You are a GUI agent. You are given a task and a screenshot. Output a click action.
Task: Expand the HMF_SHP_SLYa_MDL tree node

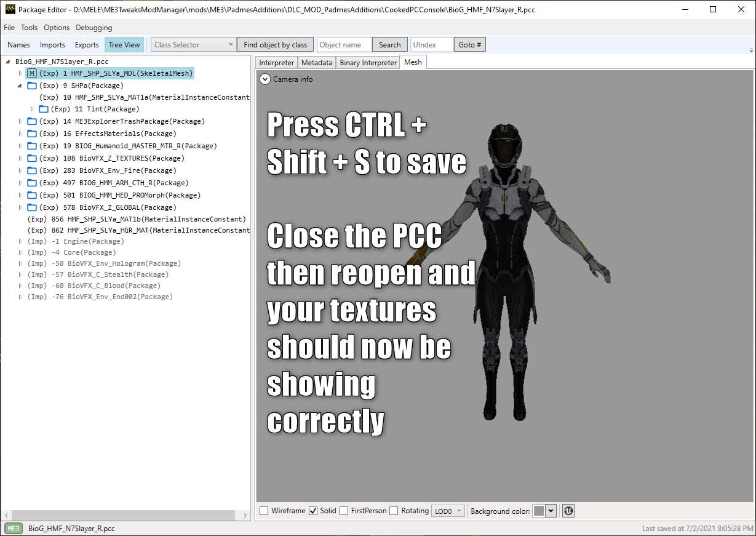coord(20,73)
